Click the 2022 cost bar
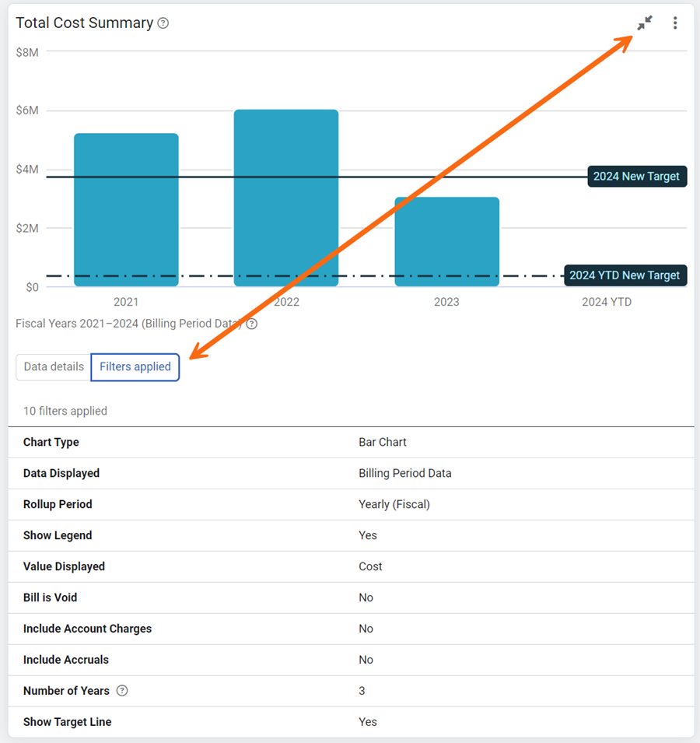 (286, 198)
